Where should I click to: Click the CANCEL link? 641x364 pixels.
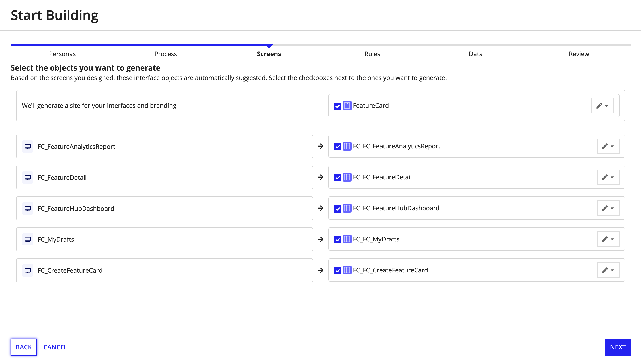tap(55, 347)
